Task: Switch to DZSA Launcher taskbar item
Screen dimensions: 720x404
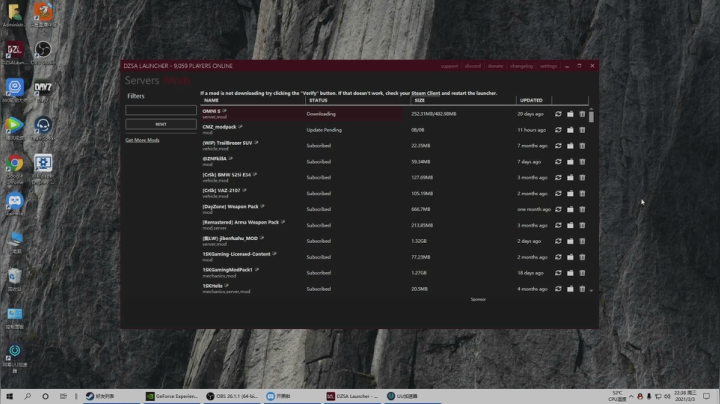Action: 352,396
